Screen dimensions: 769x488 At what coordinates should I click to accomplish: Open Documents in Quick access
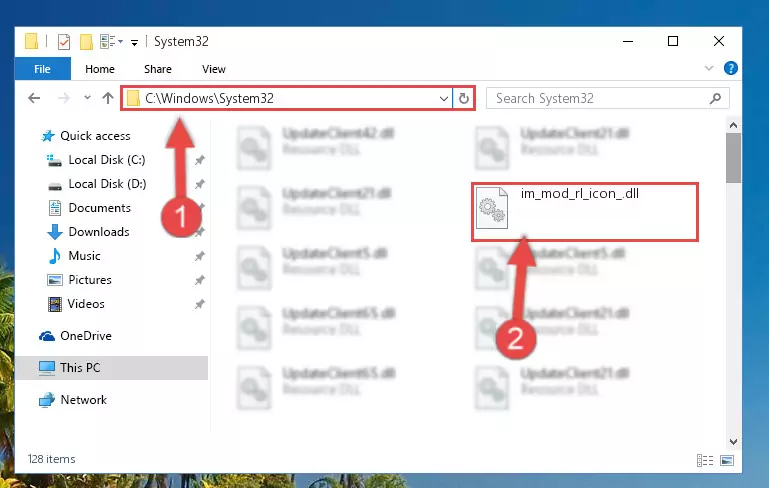point(99,208)
